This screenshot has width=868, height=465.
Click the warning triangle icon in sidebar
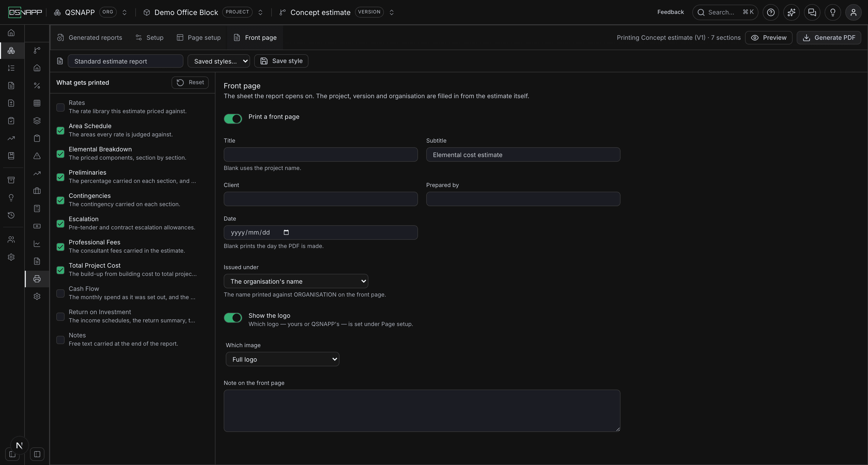point(37,156)
